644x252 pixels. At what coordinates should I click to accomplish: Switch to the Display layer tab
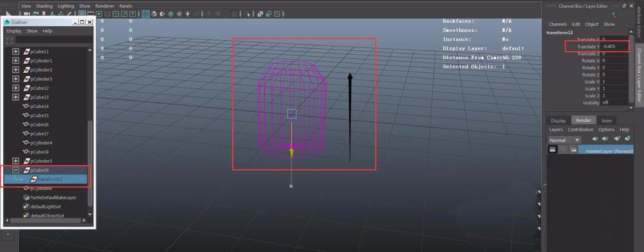pyautogui.click(x=558, y=121)
